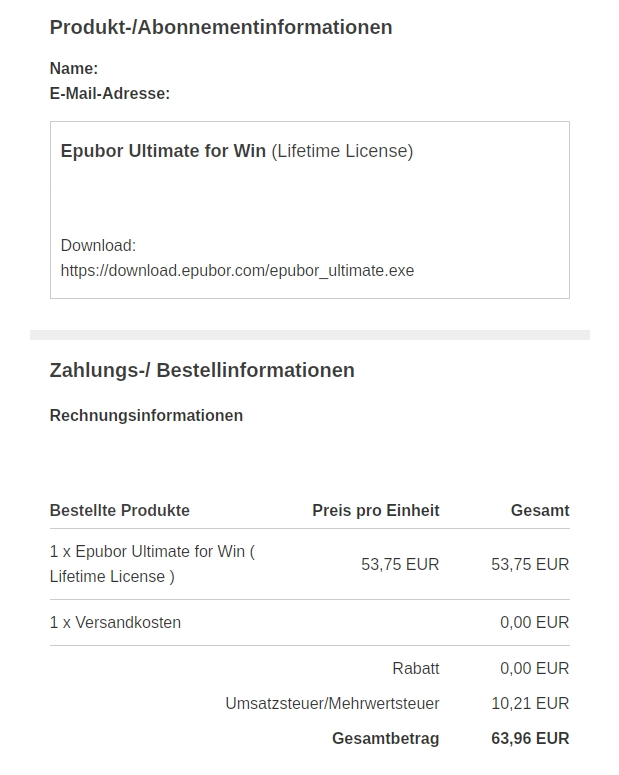Click the Versandkosten 0,00 EUR amount
Image resolution: width=619 pixels, height=775 pixels.
pyautogui.click(x=534, y=622)
